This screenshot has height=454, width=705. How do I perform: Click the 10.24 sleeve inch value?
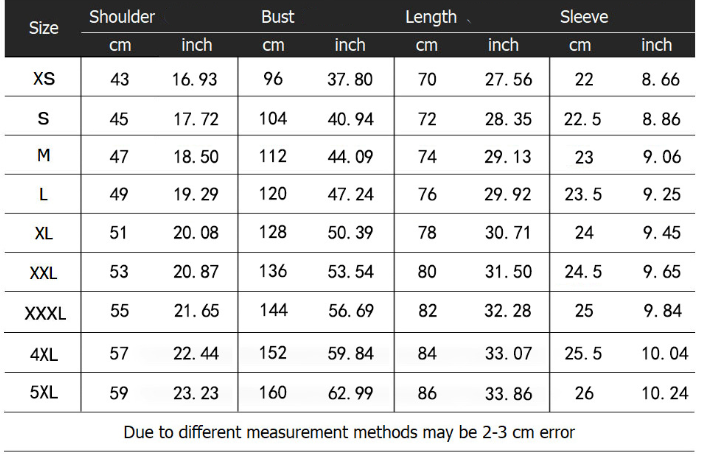665,393
